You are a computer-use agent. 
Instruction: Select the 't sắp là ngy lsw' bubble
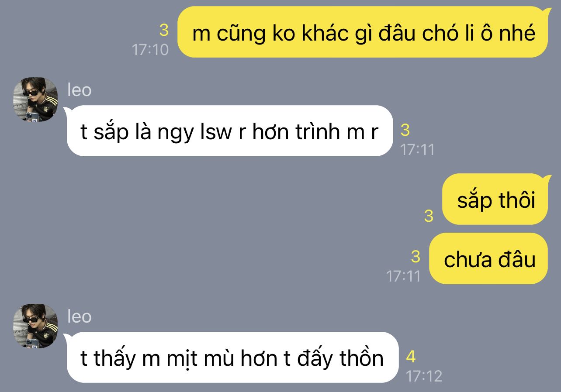pos(229,131)
